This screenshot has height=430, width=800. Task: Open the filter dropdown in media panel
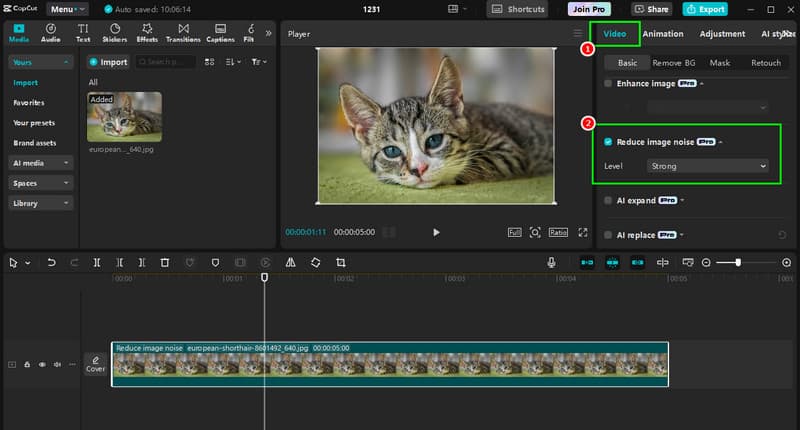(x=259, y=62)
